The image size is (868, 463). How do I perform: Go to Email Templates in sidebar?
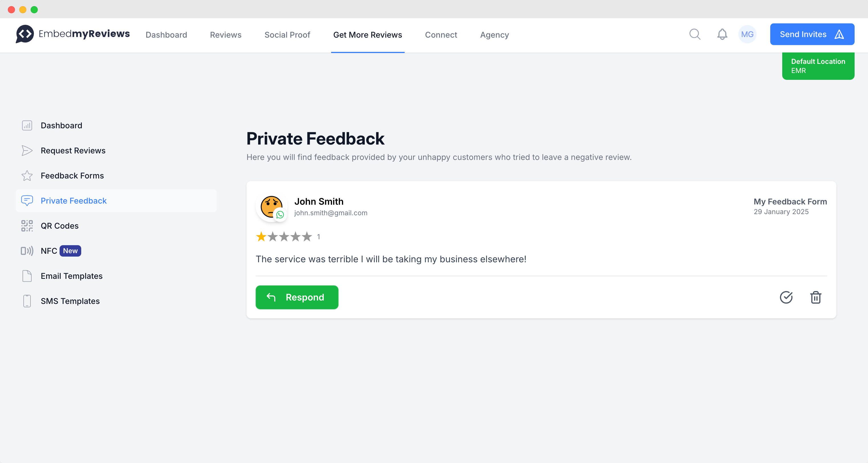[x=72, y=276]
